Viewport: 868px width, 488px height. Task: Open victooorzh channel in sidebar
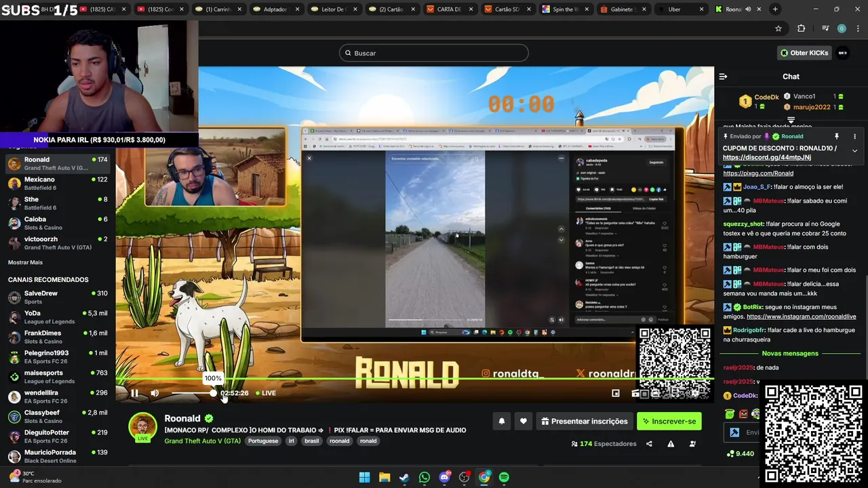pos(58,243)
